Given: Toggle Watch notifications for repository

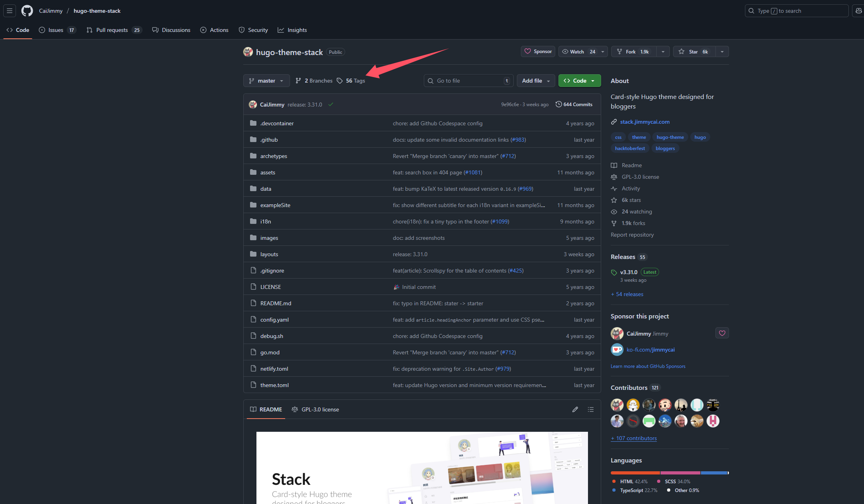Looking at the screenshot, I should point(578,51).
